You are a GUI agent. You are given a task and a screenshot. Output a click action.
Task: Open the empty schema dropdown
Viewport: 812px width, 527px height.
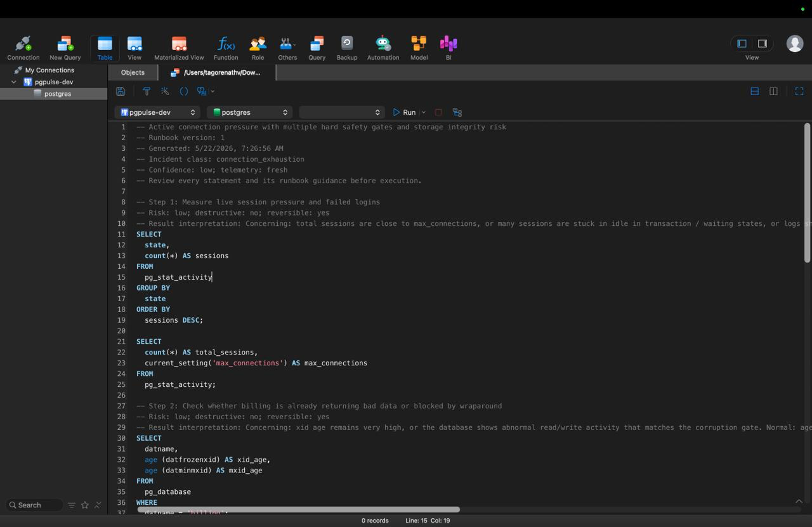[341, 112]
